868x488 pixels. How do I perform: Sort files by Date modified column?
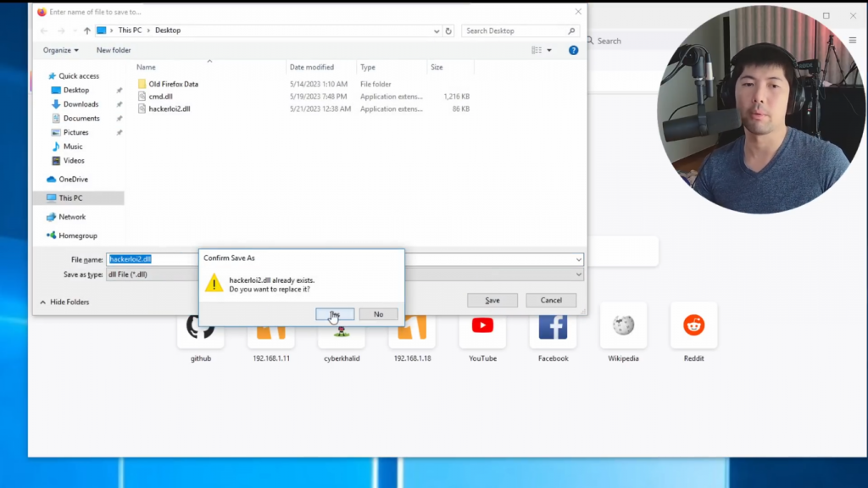click(x=311, y=67)
